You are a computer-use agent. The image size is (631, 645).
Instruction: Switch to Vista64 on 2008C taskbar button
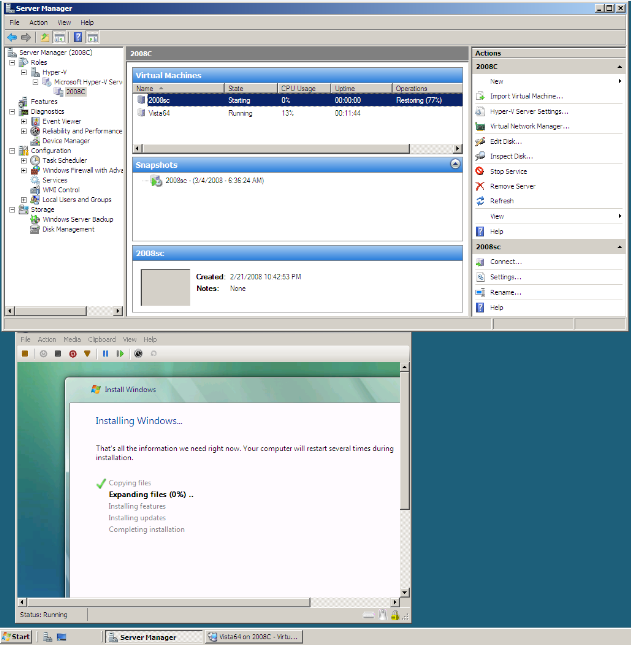pyautogui.click(x=254, y=637)
